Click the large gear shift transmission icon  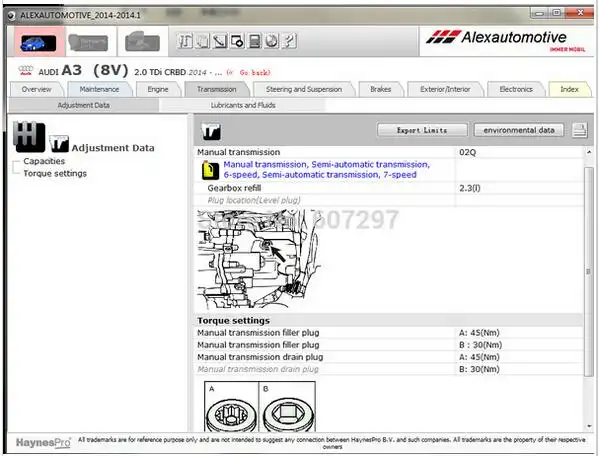point(29,136)
